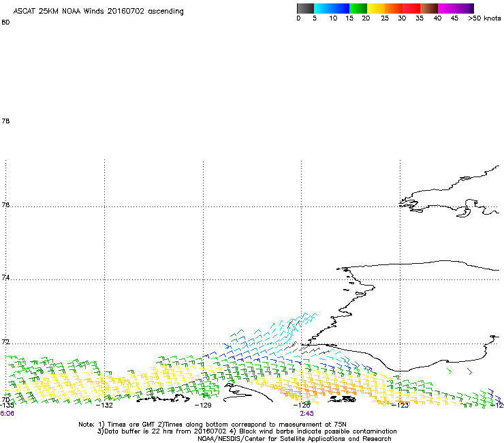Viewport: 504px width, 443px height.
Task: Select the brown 35-40 knots color band
Action: click(x=429, y=8)
